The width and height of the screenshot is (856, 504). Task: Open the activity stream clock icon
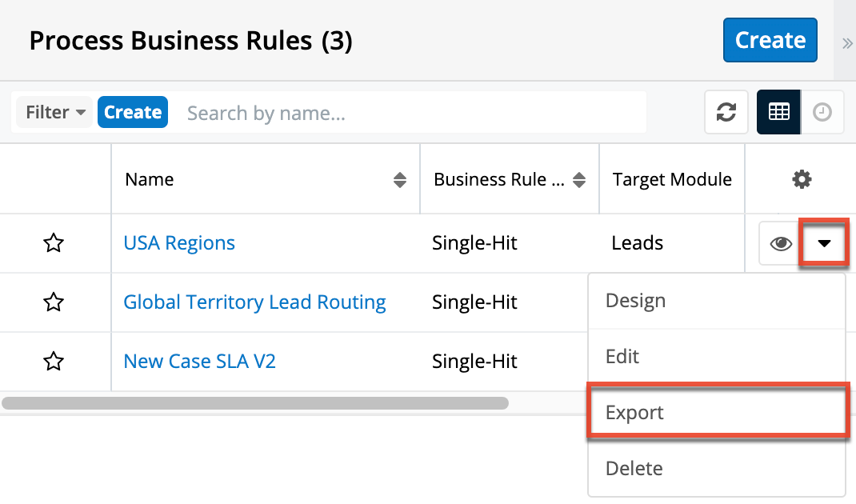[x=822, y=113]
